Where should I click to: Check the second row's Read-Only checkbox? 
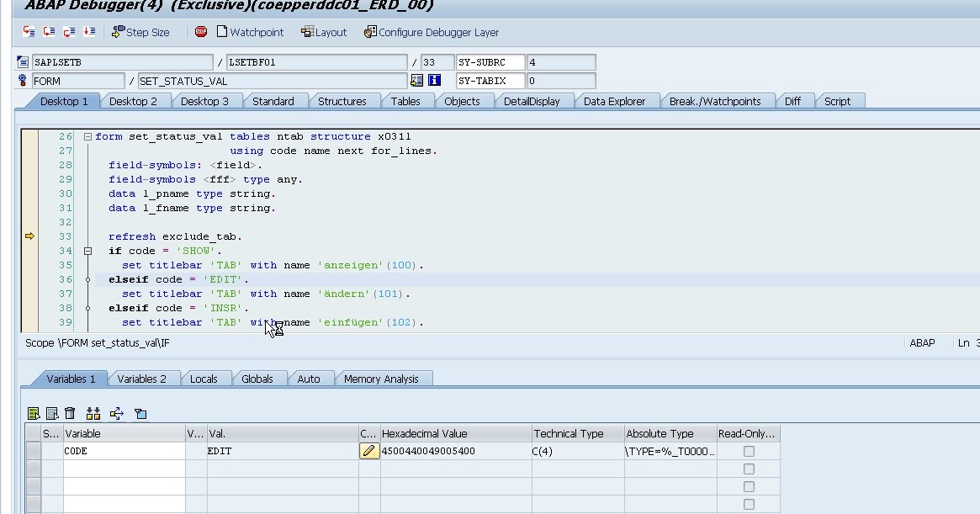point(748,469)
